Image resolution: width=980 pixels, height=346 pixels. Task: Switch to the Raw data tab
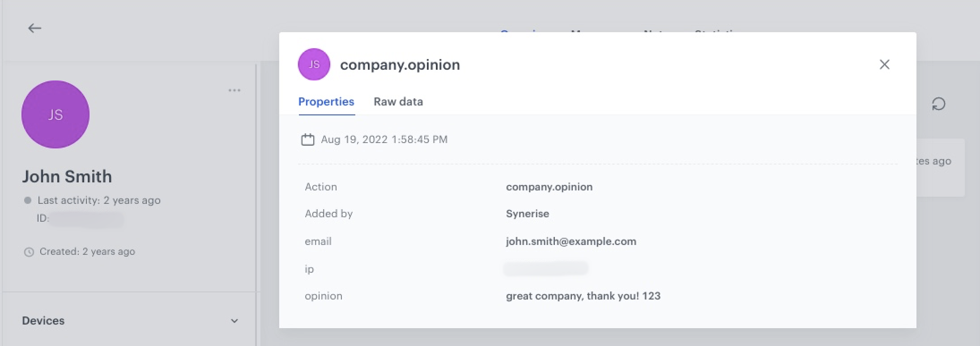pyautogui.click(x=398, y=102)
